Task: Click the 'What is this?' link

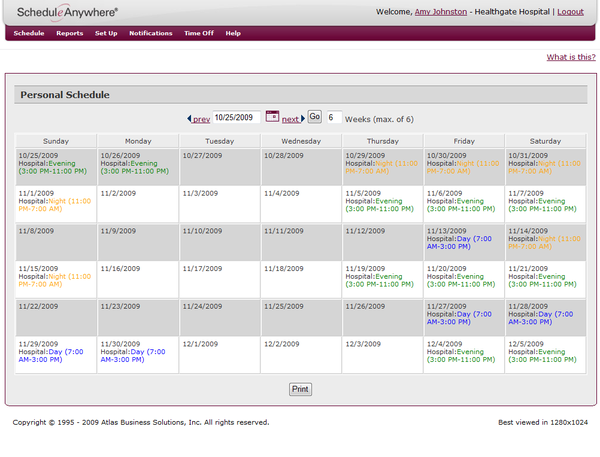Action: coord(571,57)
